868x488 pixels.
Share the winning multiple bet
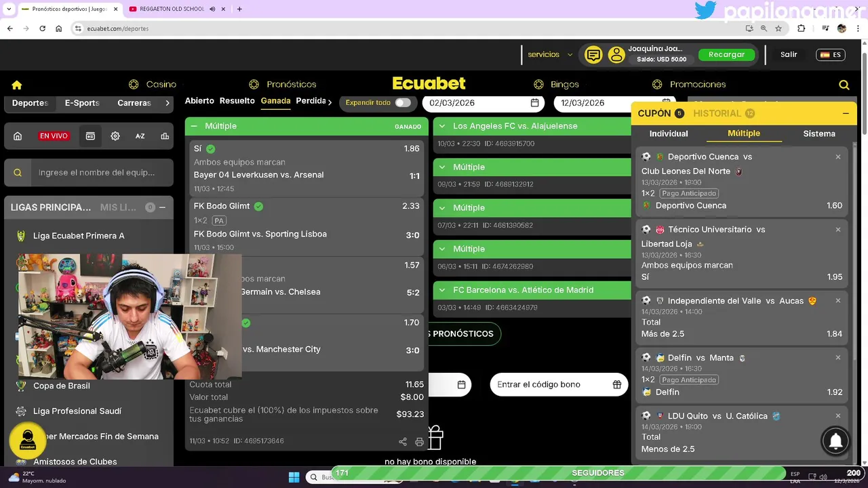pos(403,441)
